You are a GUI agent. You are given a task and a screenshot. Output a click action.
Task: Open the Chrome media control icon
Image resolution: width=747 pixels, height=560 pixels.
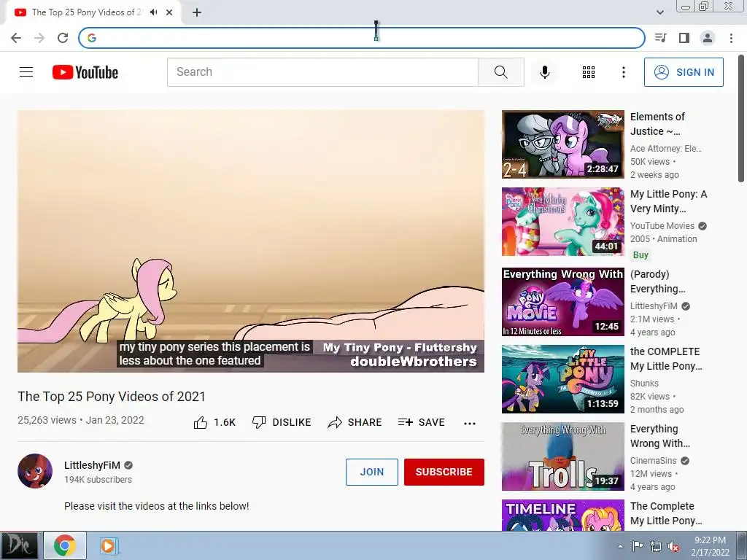tap(661, 38)
